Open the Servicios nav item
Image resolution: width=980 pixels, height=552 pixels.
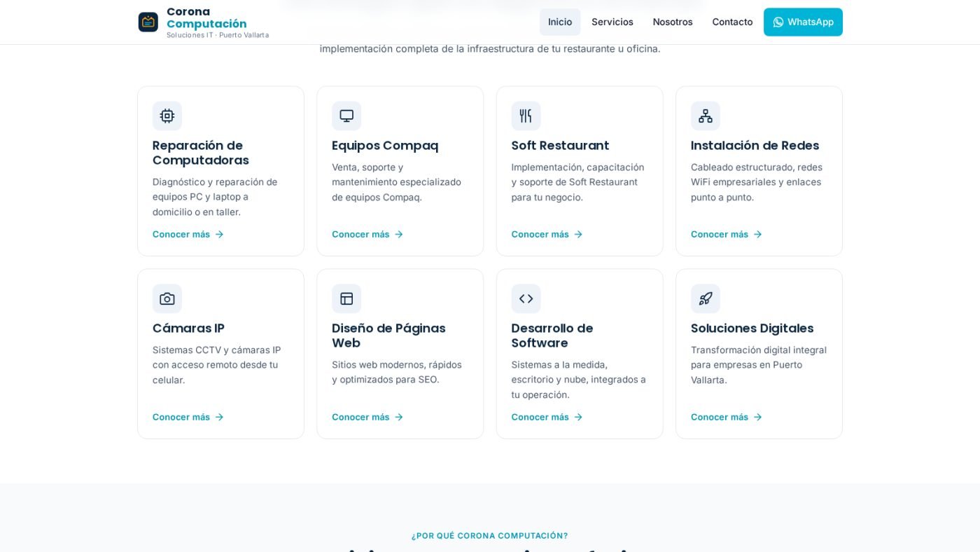tap(612, 22)
